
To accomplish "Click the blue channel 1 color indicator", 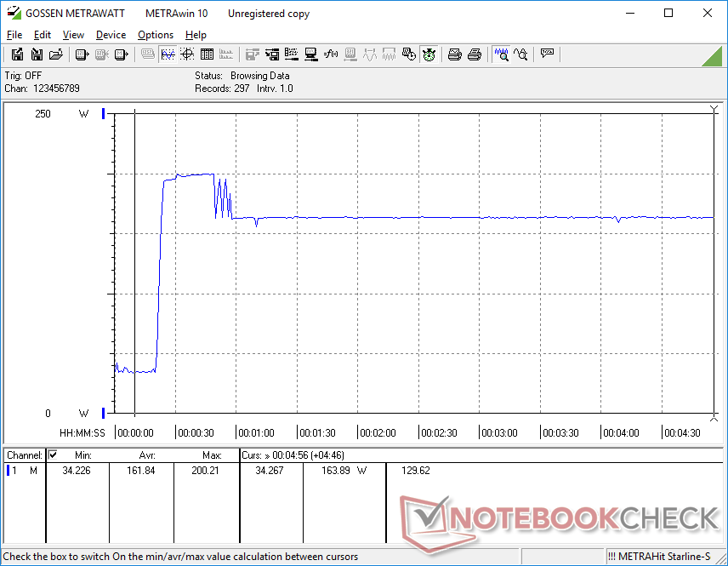I will click(8, 471).
